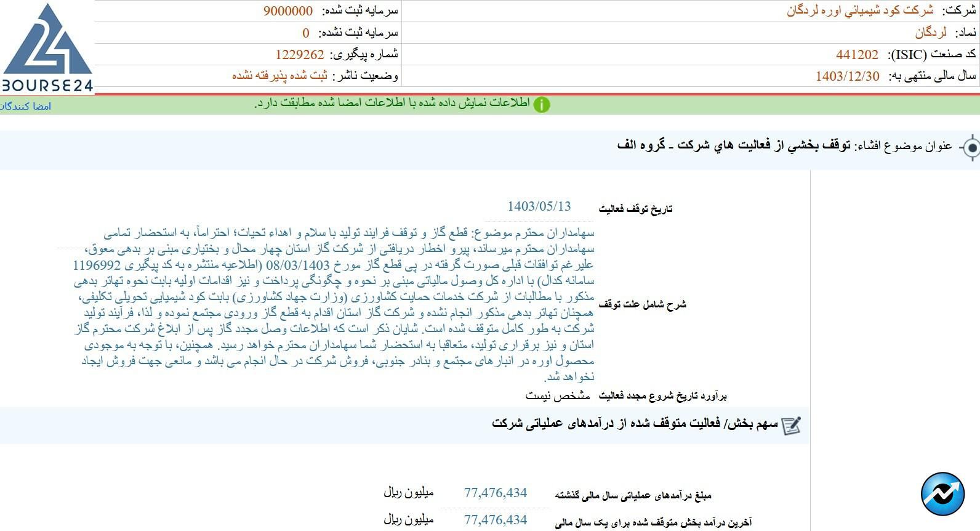980x531 pixels.
Task: Click publisher status ثبت شده پذیرفته نشده
Action: (x=279, y=76)
